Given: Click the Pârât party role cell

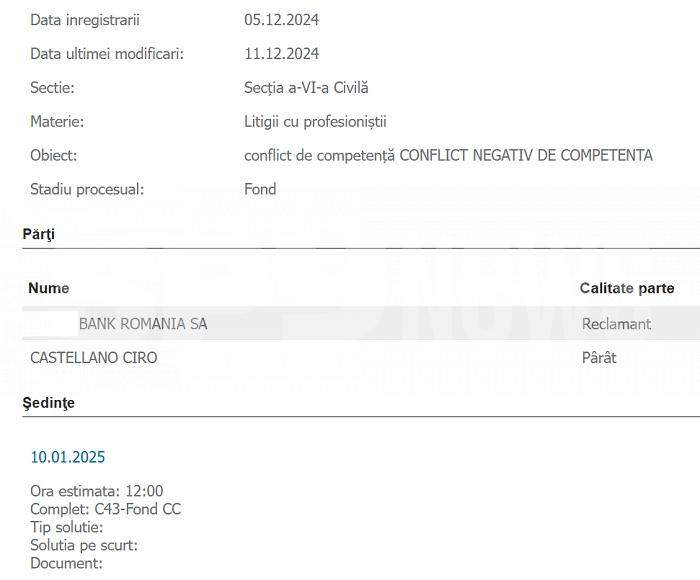Looking at the screenshot, I should click(x=599, y=358).
